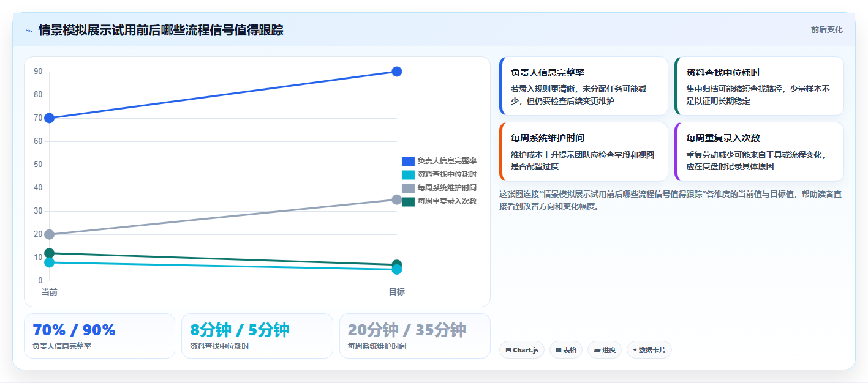Click the gray data point at 当前 (20)
Viewport: 868px width, 383px height.
tap(49, 234)
